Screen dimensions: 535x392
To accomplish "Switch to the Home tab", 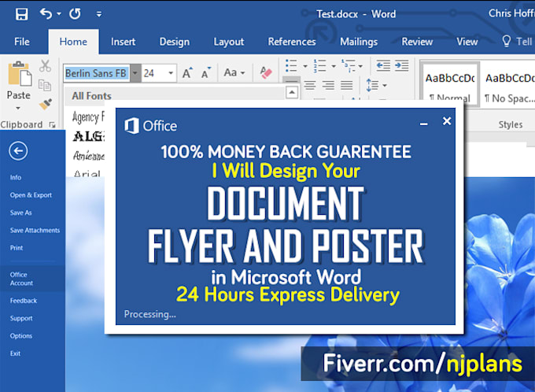I will click(73, 42).
